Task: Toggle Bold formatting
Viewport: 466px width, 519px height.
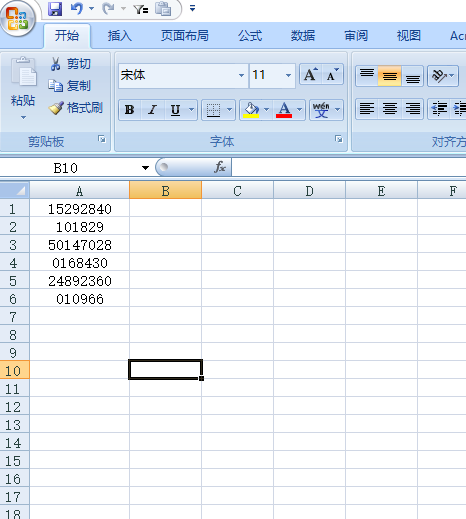Action: [130, 110]
